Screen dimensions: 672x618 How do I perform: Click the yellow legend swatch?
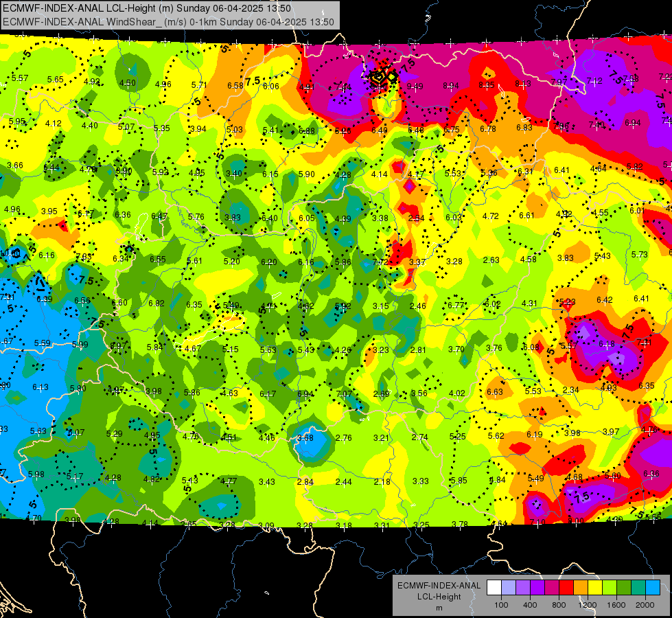coord(595,588)
